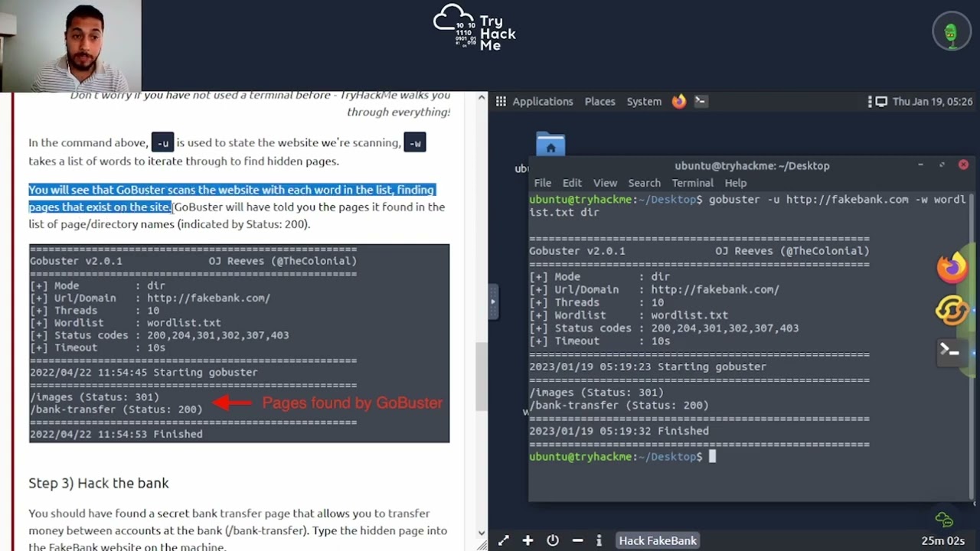Click the terminal command prompt cursor
The width and height of the screenshot is (980, 551).
[x=711, y=457]
